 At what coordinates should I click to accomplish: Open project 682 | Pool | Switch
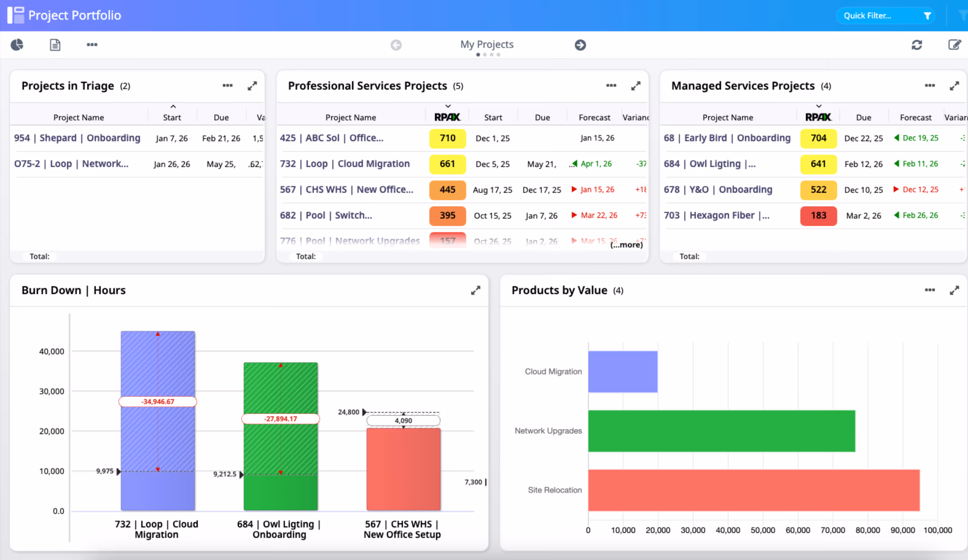(326, 215)
